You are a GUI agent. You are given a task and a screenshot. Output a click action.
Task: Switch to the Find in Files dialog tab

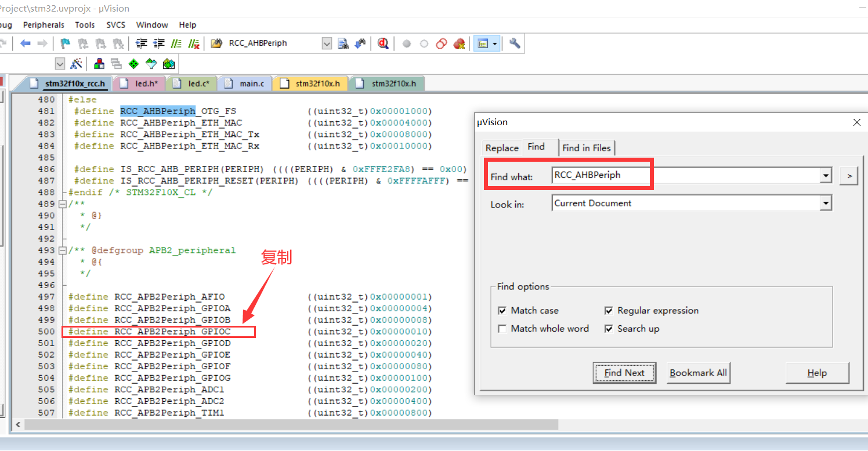587,148
